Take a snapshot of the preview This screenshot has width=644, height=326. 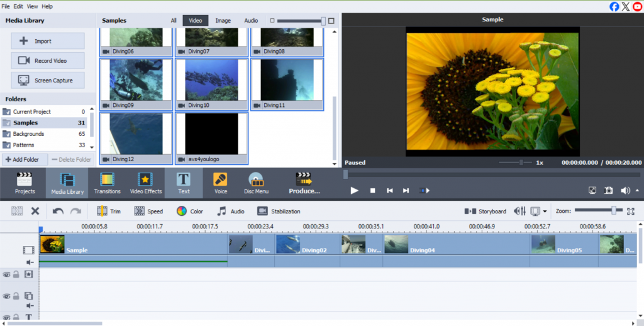609,190
